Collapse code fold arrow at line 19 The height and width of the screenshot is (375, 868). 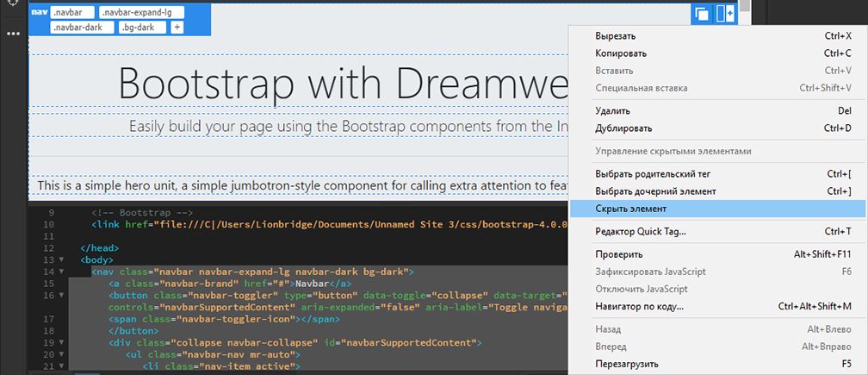point(61,343)
